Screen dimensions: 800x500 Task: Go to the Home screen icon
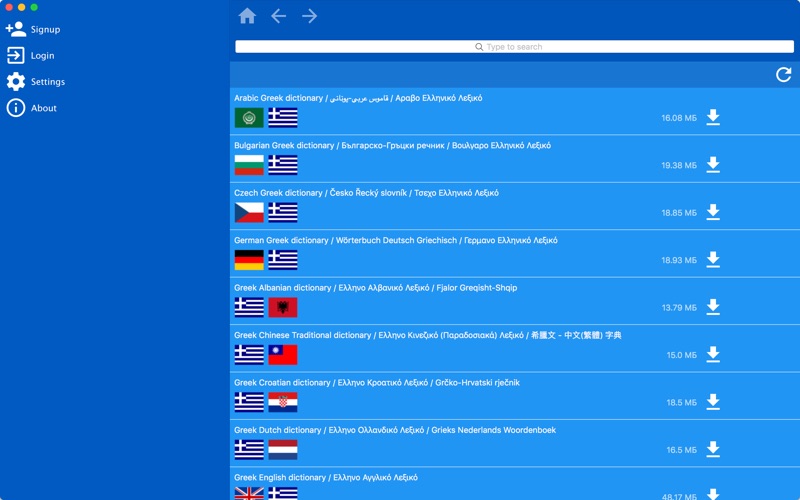click(247, 16)
